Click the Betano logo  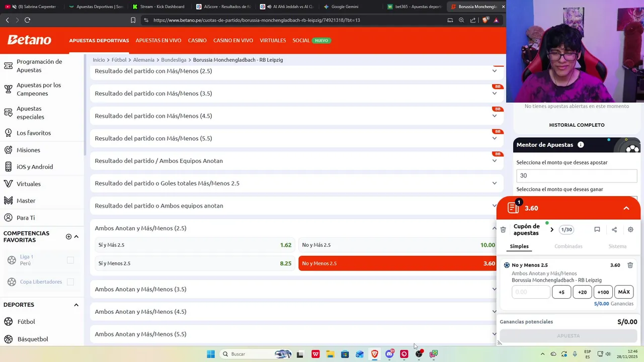pos(29,40)
